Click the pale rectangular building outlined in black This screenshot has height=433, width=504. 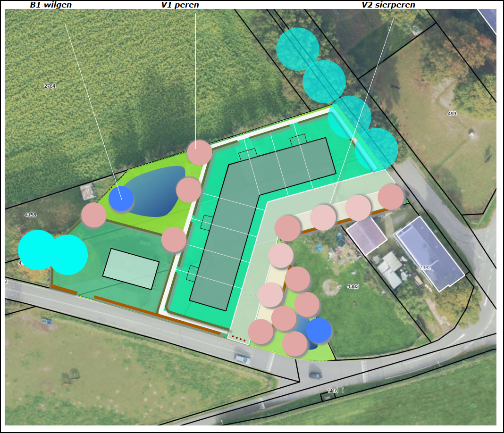tap(131, 269)
